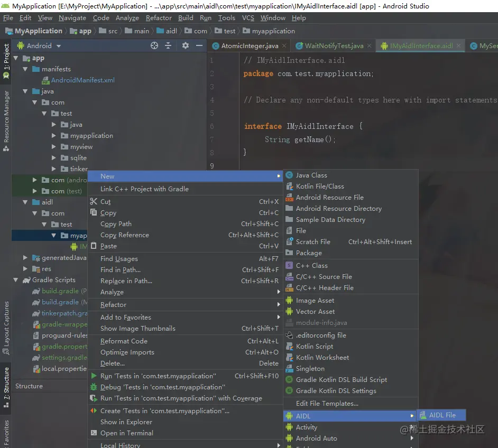Image resolution: width=498 pixels, height=448 pixels.
Task: Click the Vector Asset Android icon
Action: 289,311
